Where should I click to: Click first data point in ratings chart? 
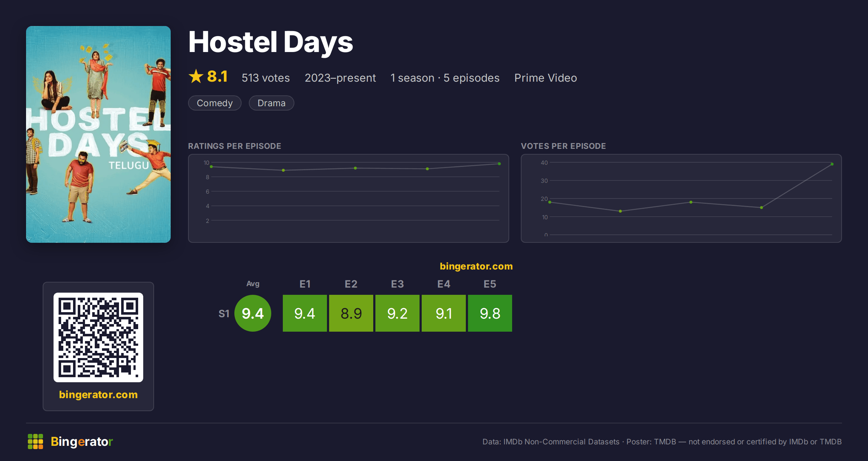(211, 167)
